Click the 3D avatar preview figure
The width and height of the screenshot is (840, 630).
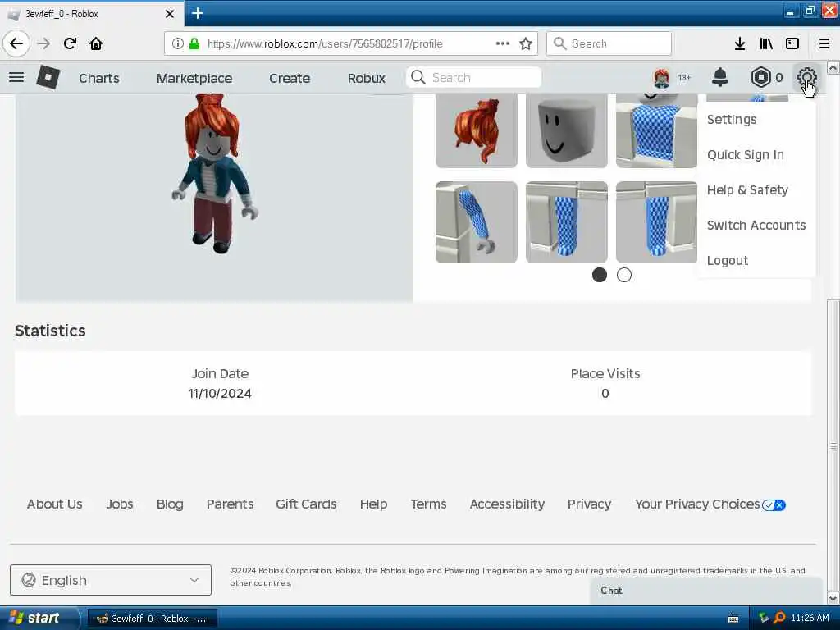coord(215,174)
